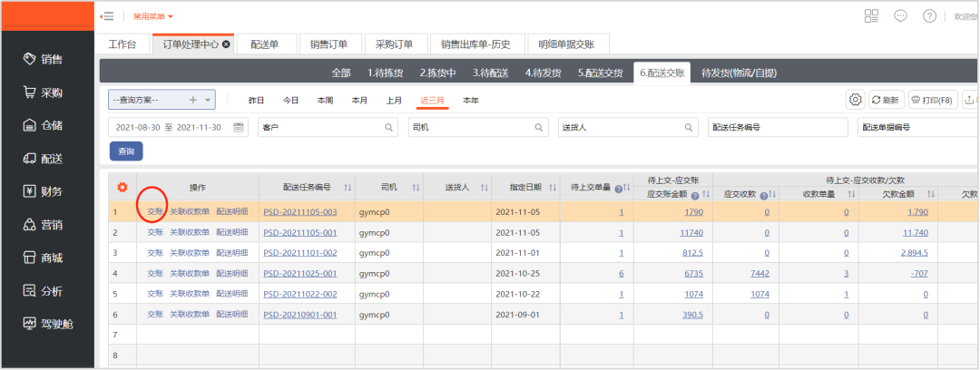This screenshot has width=980, height=370.
Task: Click the blue 查询 button
Action: [126, 151]
